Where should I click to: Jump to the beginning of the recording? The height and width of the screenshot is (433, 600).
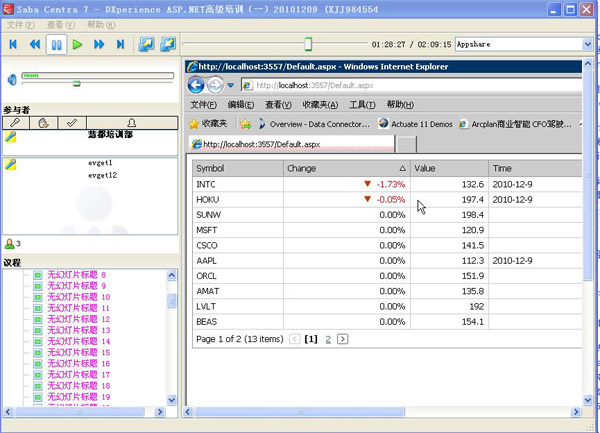tap(13, 45)
